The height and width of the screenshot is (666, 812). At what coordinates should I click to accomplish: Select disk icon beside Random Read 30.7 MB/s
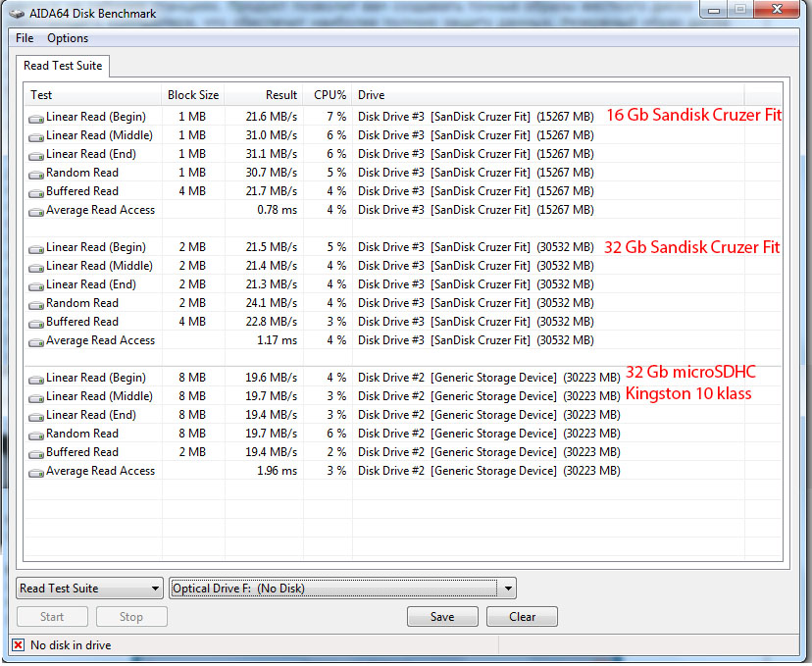(36, 174)
